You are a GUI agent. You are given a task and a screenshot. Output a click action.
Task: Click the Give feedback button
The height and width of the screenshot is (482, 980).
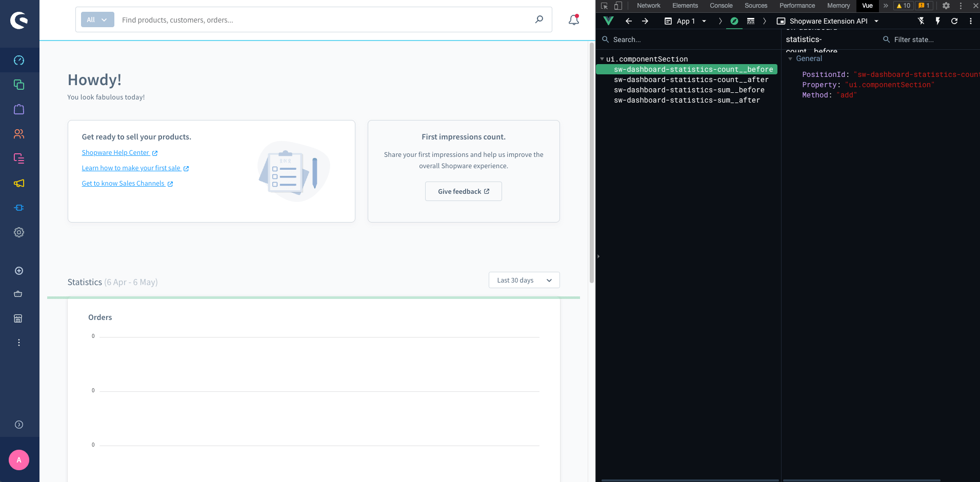(x=463, y=191)
